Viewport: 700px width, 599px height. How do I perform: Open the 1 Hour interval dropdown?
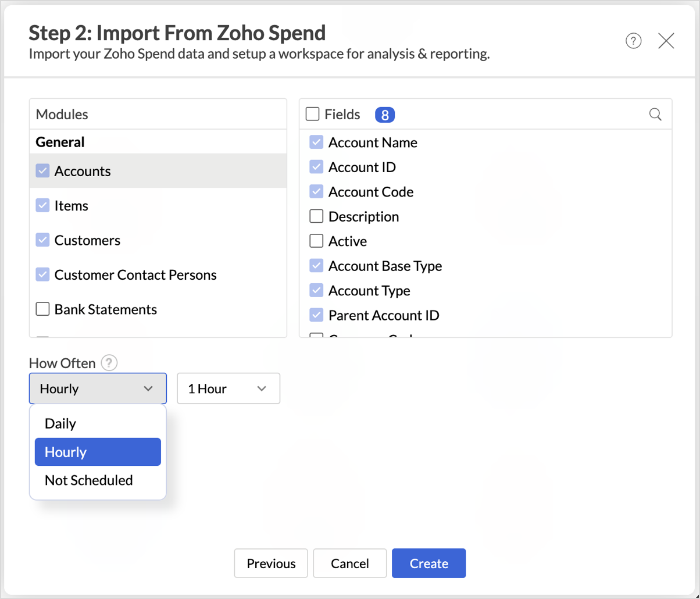coord(228,388)
